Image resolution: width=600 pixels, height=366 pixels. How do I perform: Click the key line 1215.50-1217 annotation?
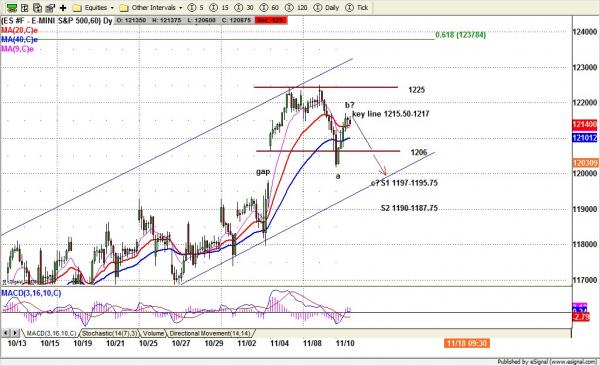pyautogui.click(x=391, y=114)
